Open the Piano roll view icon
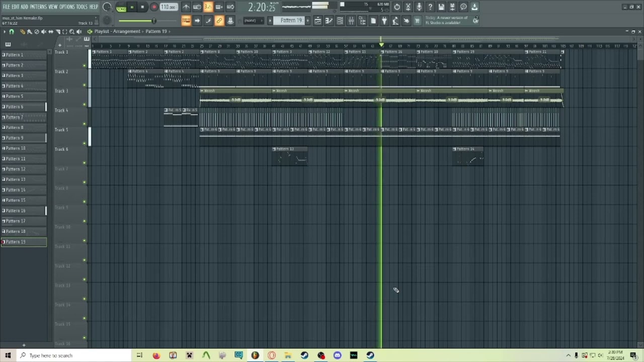 point(329,21)
